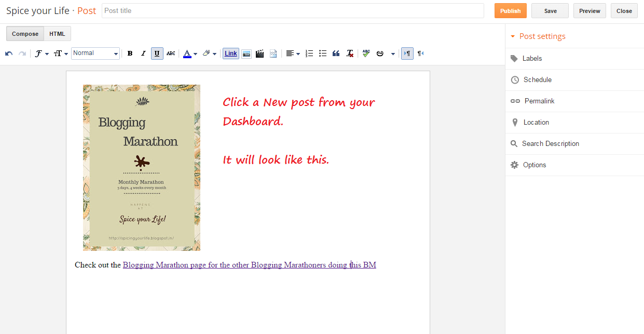Toggle italic formatting

(144, 54)
